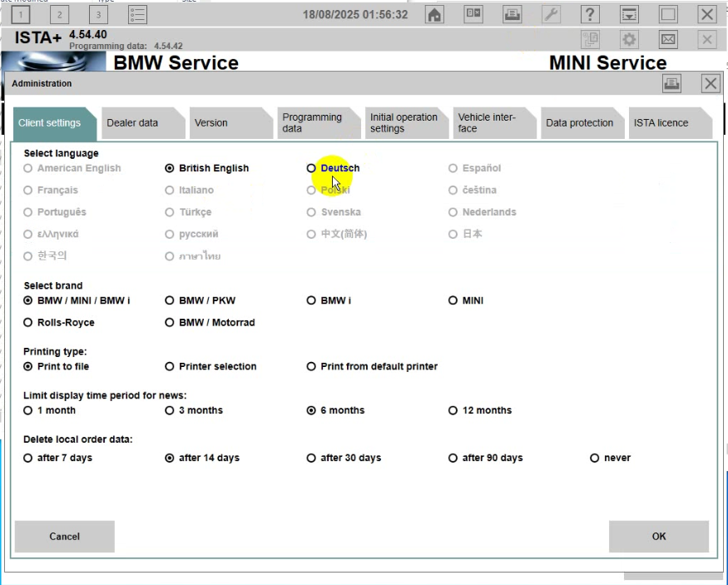Select Türkçe language option
728x585 pixels.
point(188,211)
